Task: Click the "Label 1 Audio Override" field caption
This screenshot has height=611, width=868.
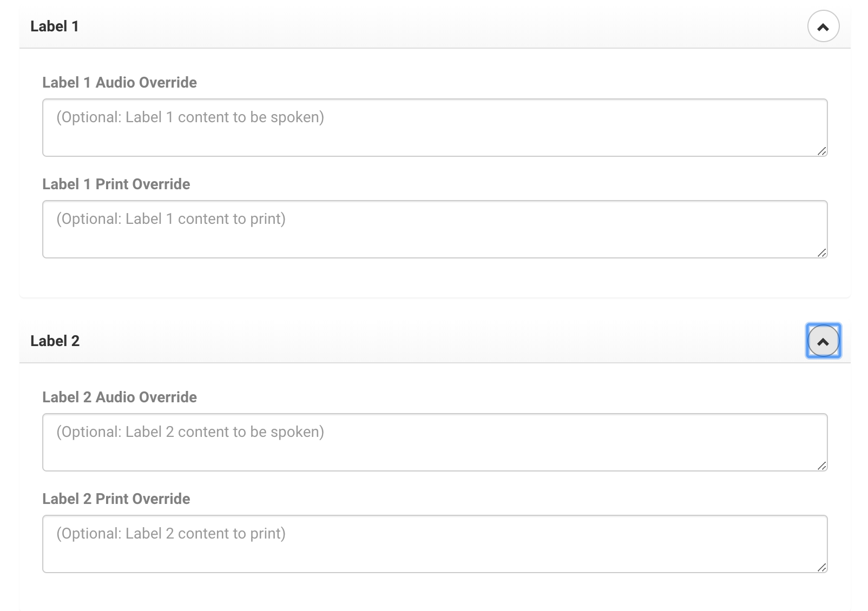Action: (120, 83)
